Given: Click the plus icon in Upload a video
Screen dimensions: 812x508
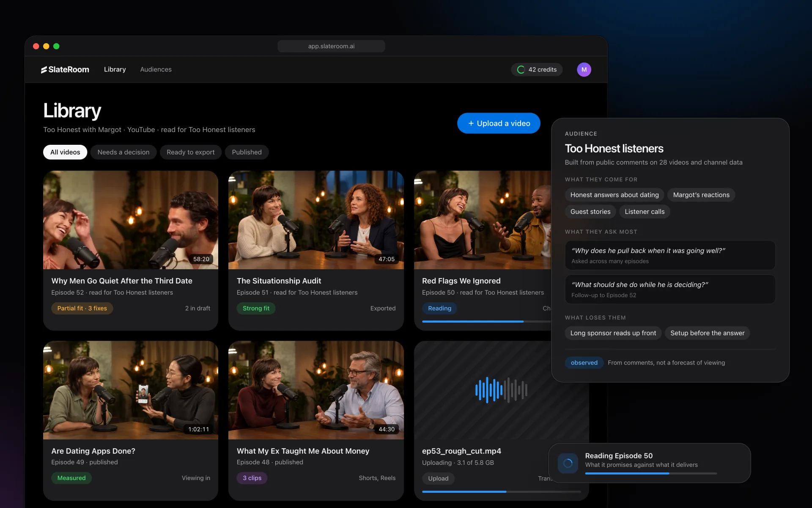Looking at the screenshot, I should click(x=471, y=123).
